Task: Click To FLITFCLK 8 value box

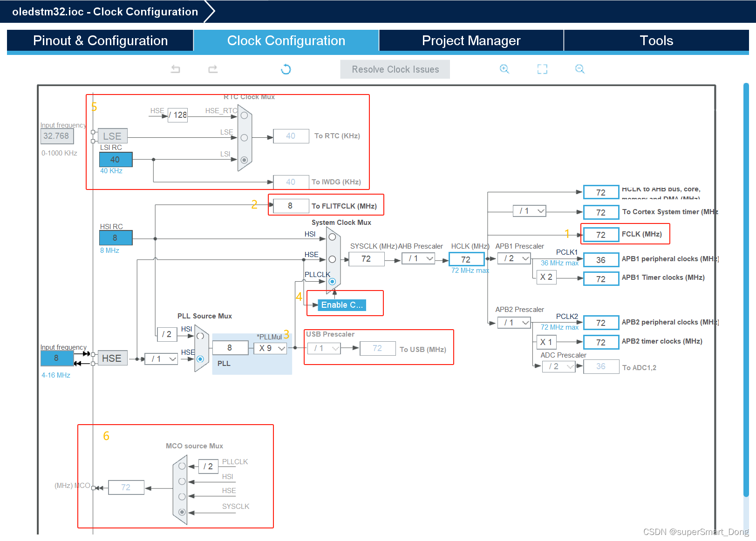Action: 291,206
